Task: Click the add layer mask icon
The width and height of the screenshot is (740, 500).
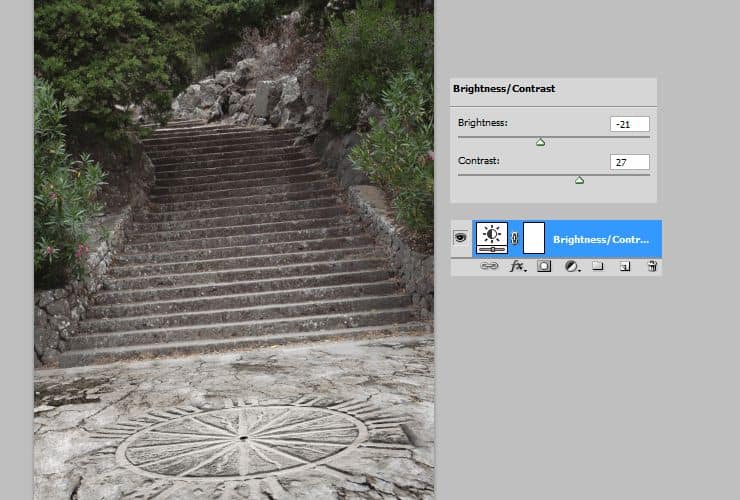Action: coord(544,267)
